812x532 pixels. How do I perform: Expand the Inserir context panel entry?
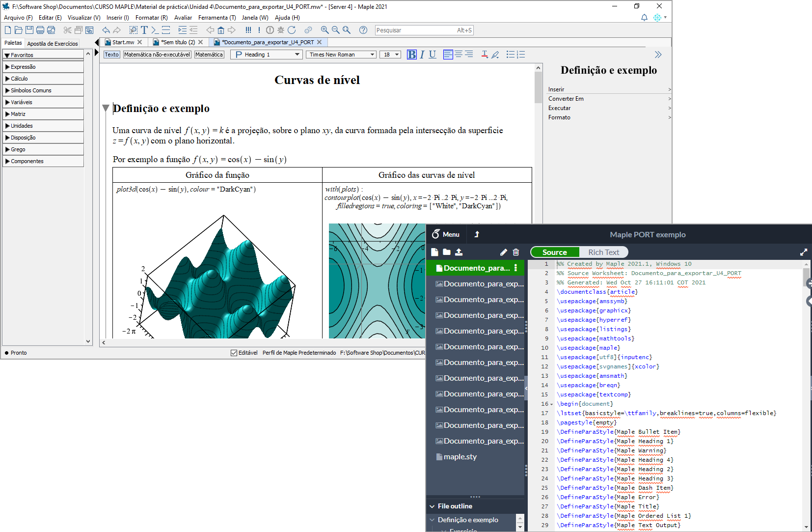click(x=609, y=89)
